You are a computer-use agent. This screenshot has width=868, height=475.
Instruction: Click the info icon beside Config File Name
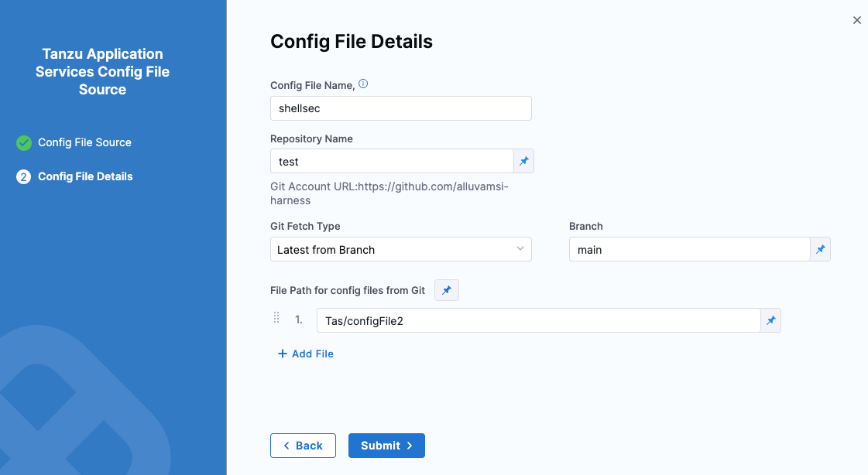click(x=363, y=84)
